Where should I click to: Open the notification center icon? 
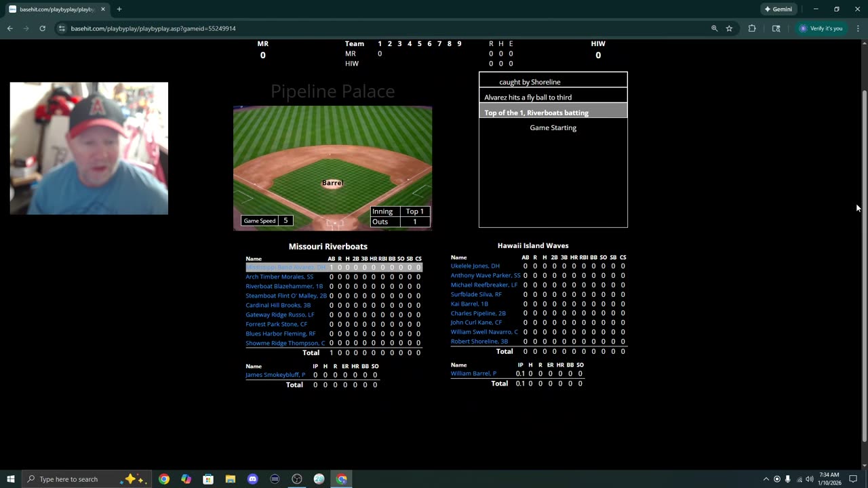[x=853, y=479]
